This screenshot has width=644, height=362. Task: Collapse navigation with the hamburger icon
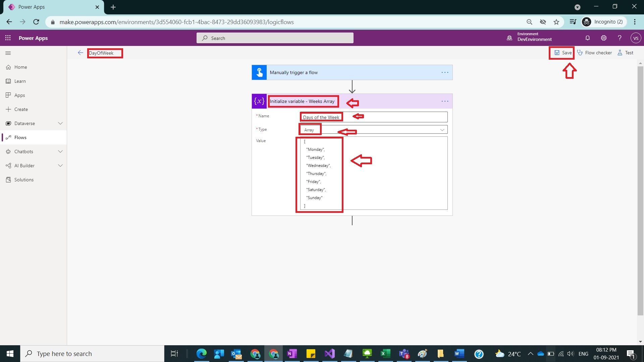click(x=7, y=53)
